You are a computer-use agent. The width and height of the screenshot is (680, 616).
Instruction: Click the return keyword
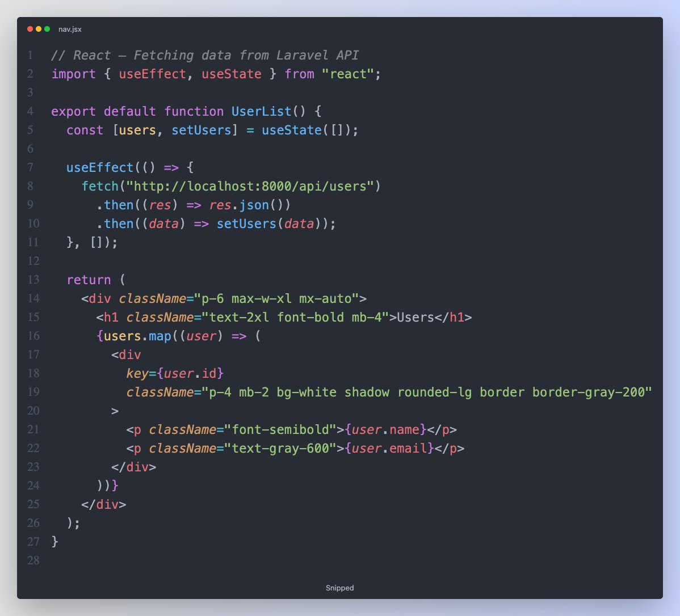89,280
